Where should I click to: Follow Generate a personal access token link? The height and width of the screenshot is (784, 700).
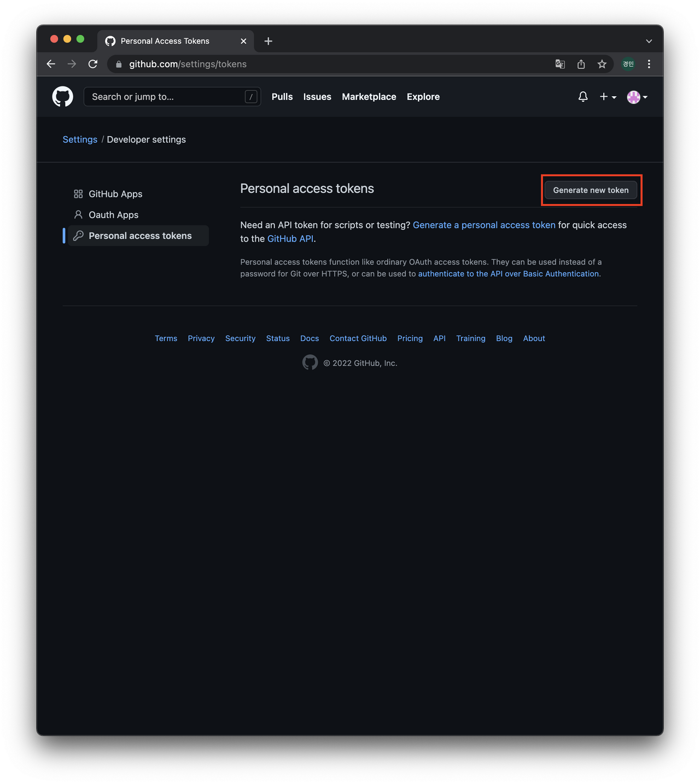click(x=484, y=225)
